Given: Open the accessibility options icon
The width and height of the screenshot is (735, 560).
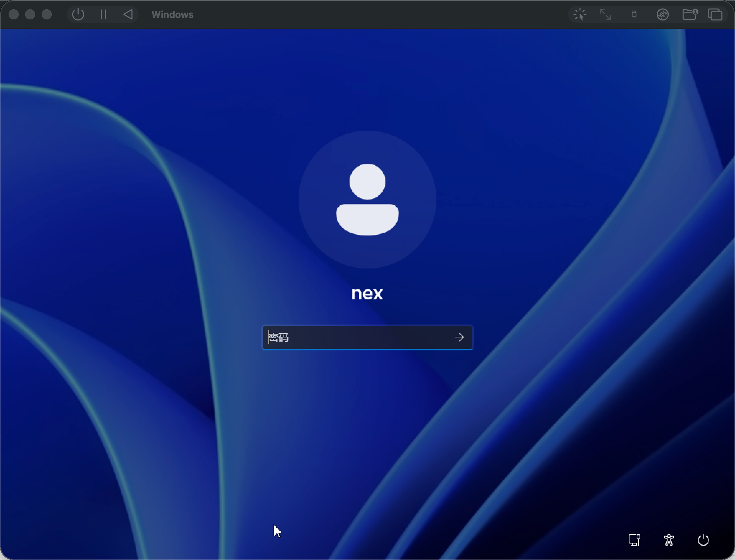Looking at the screenshot, I should 669,540.
